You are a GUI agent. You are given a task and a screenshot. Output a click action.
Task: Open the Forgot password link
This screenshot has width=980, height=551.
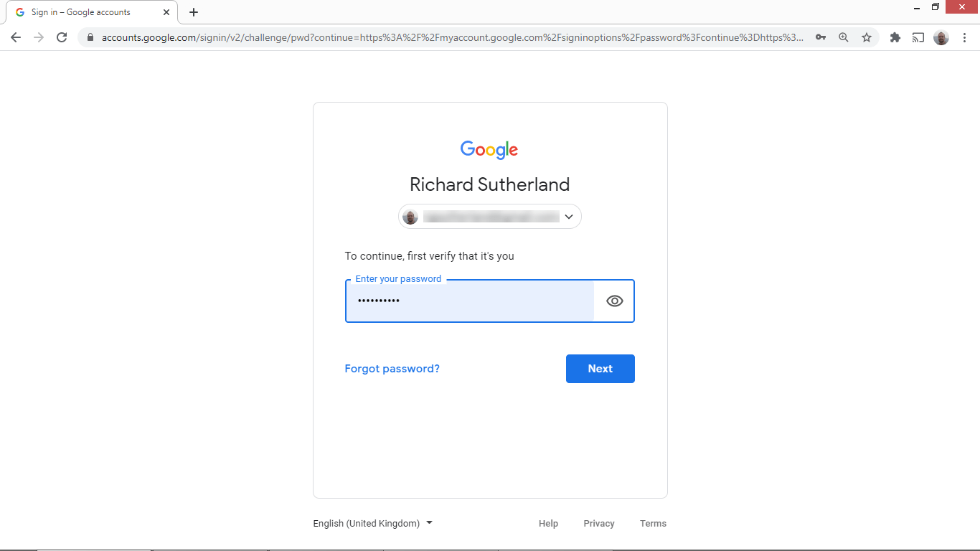pyautogui.click(x=392, y=368)
